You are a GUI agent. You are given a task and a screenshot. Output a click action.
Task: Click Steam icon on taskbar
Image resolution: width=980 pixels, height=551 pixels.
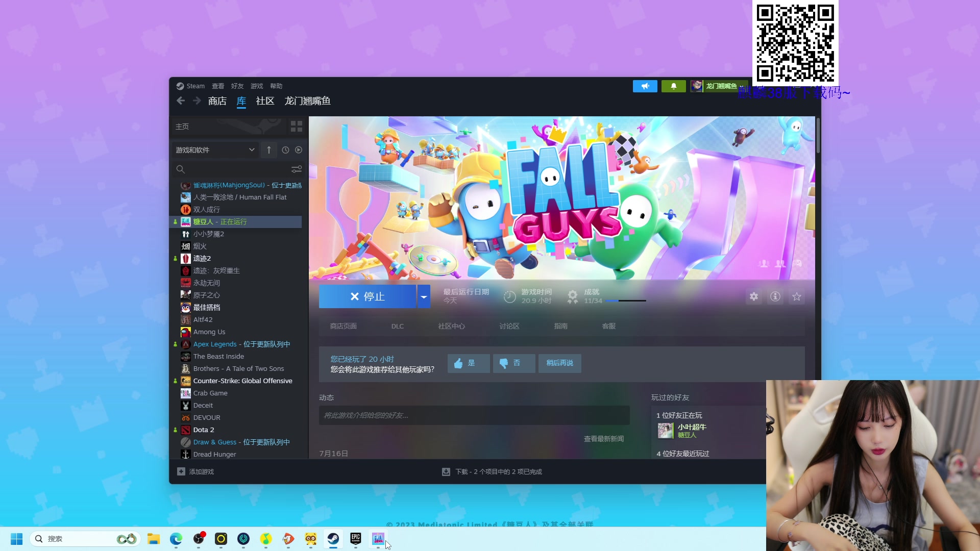(333, 539)
